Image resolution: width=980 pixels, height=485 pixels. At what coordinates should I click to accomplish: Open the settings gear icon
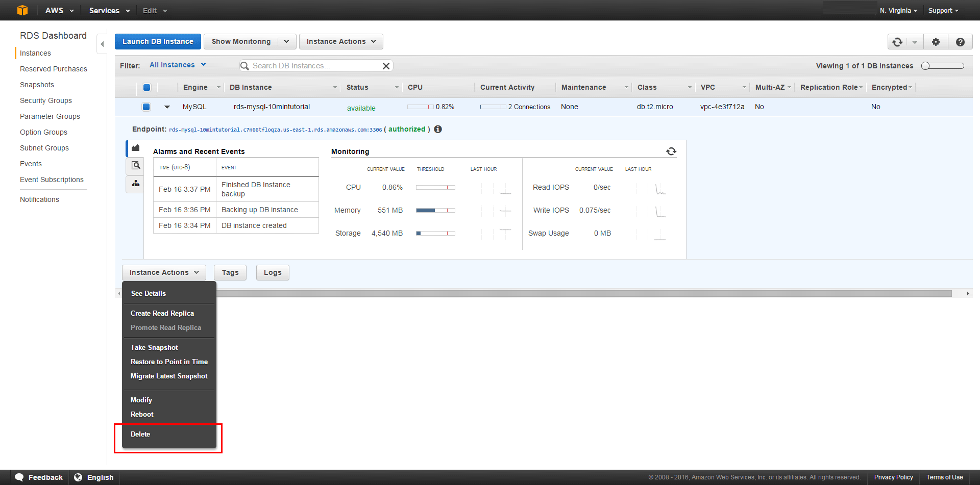tap(936, 42)
